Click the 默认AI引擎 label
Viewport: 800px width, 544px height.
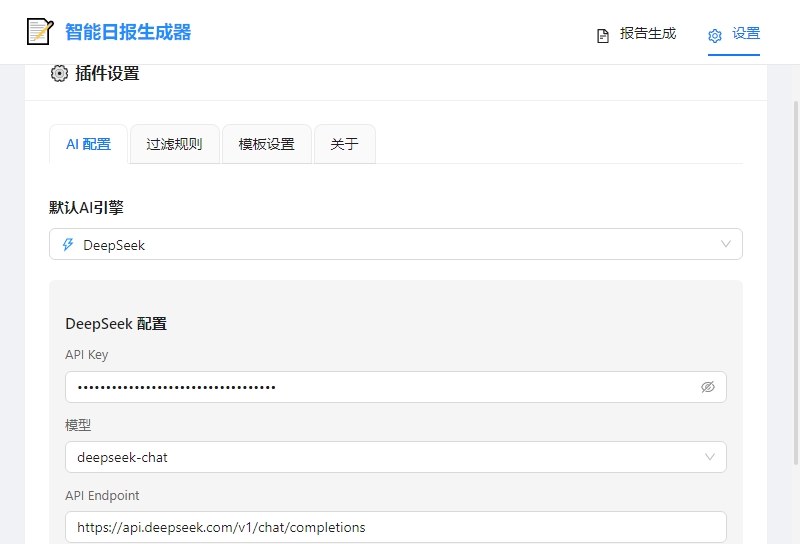click(86, 208)
